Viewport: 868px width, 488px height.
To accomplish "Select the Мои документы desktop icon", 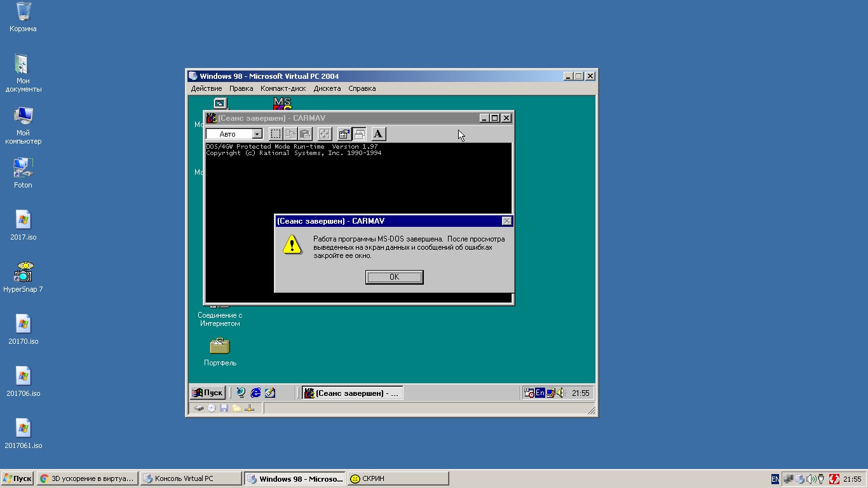I will [x=23, y=73].
